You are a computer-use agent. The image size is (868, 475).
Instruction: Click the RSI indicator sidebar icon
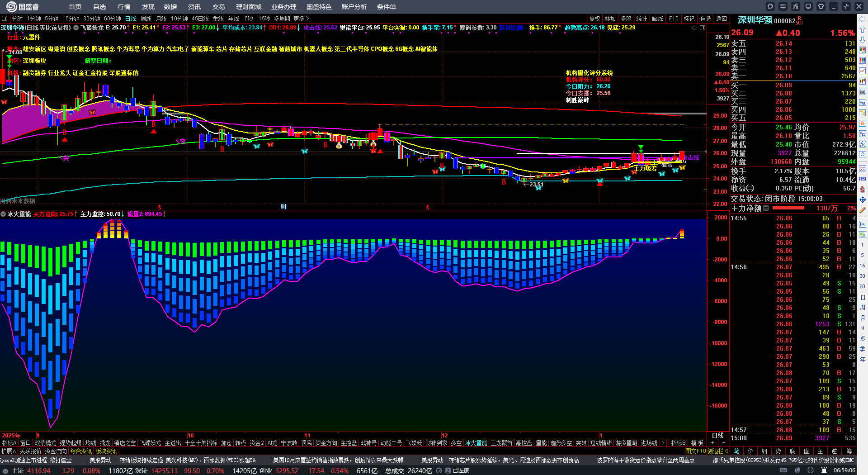point(863,179)
